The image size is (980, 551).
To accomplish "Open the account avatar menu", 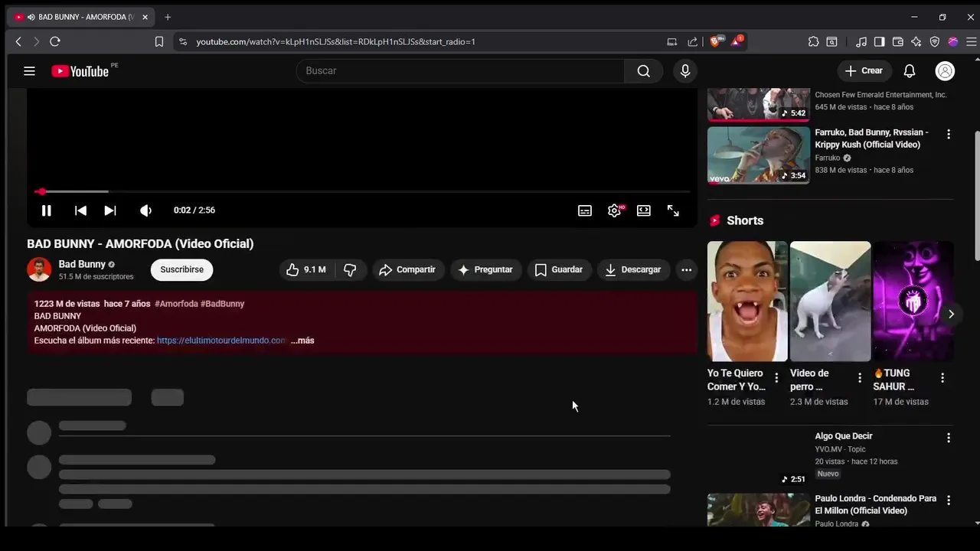I will (x=945, y=71).
